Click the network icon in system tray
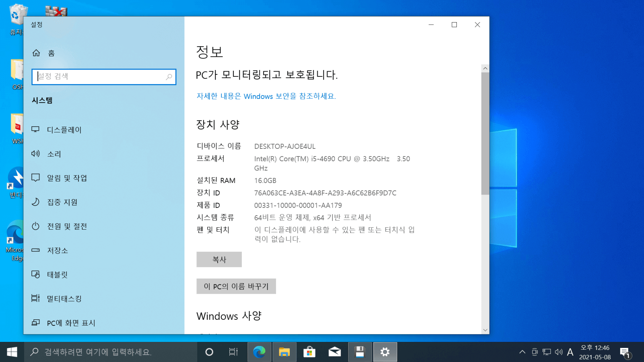Screen dimensions: 644x362 click(547, 352)
